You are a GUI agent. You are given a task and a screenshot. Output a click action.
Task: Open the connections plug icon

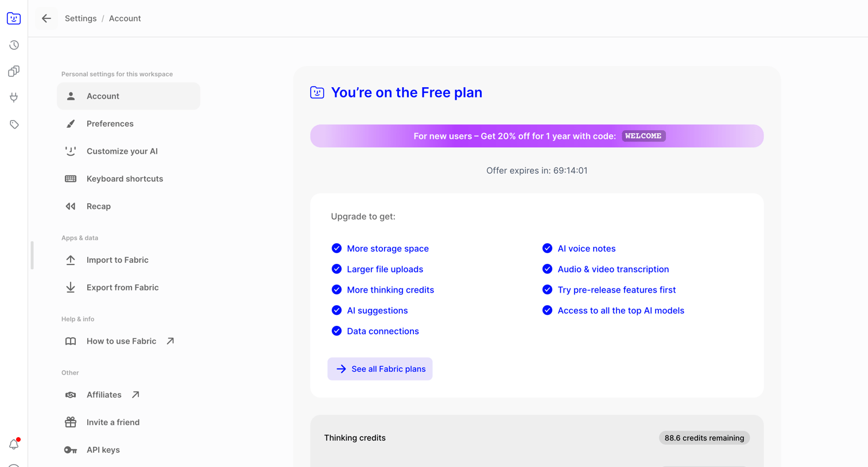coord(14,98)
